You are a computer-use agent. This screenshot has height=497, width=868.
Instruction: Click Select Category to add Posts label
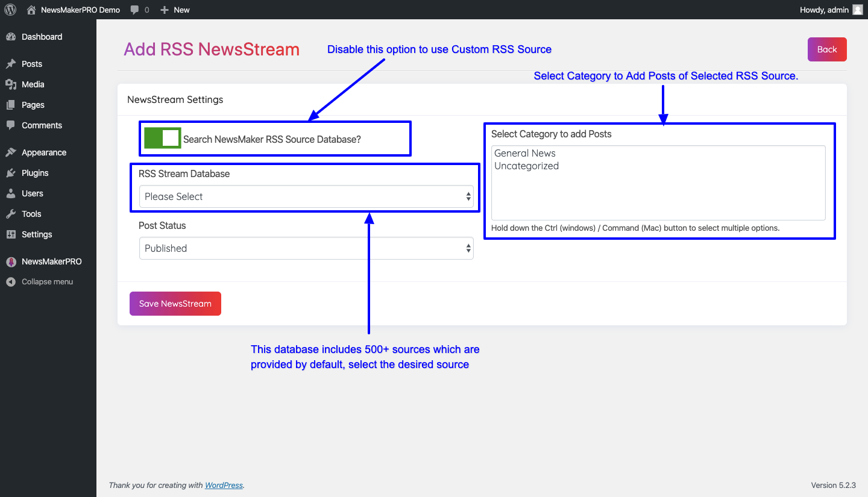pos(551,134)
